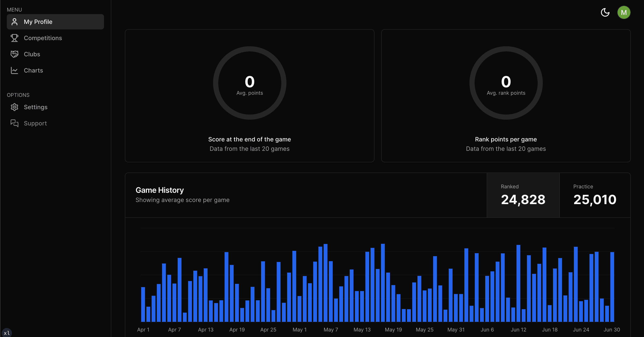Switch chart to Ranked games
This screenshot has height=337, width=644.
523,195
